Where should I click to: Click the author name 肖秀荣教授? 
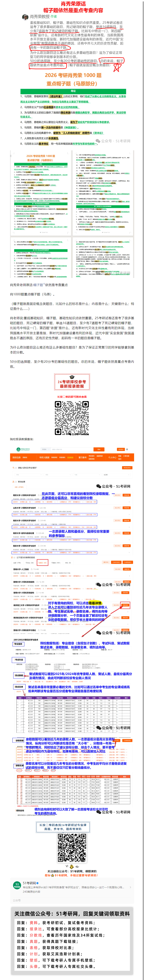[x=40, y=17]
